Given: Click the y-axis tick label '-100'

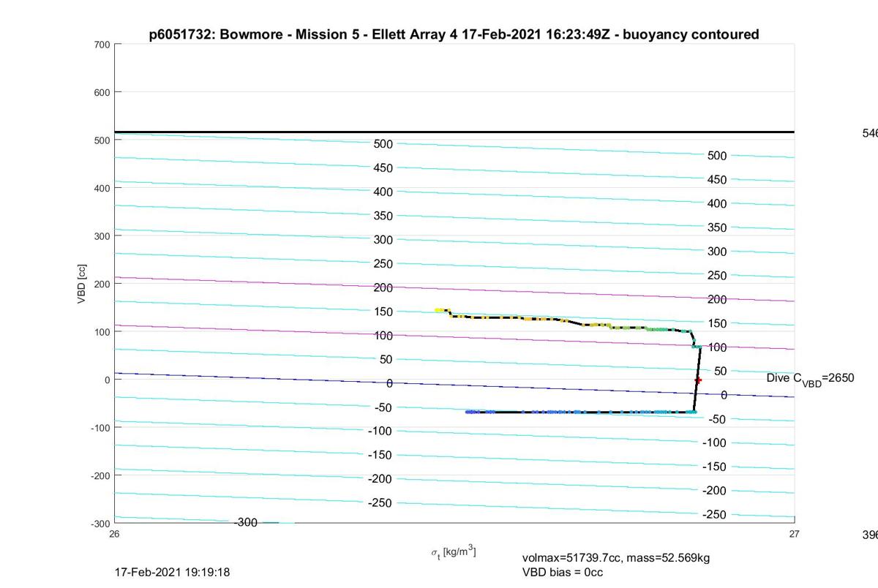Looking at the screenshot, I should pyautogui.click(x=100, y=428).
